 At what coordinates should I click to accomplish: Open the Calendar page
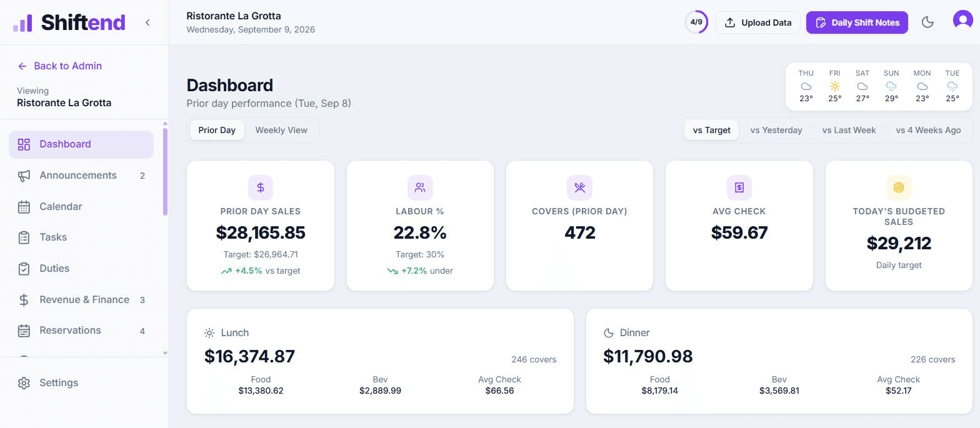coord(81,206)
